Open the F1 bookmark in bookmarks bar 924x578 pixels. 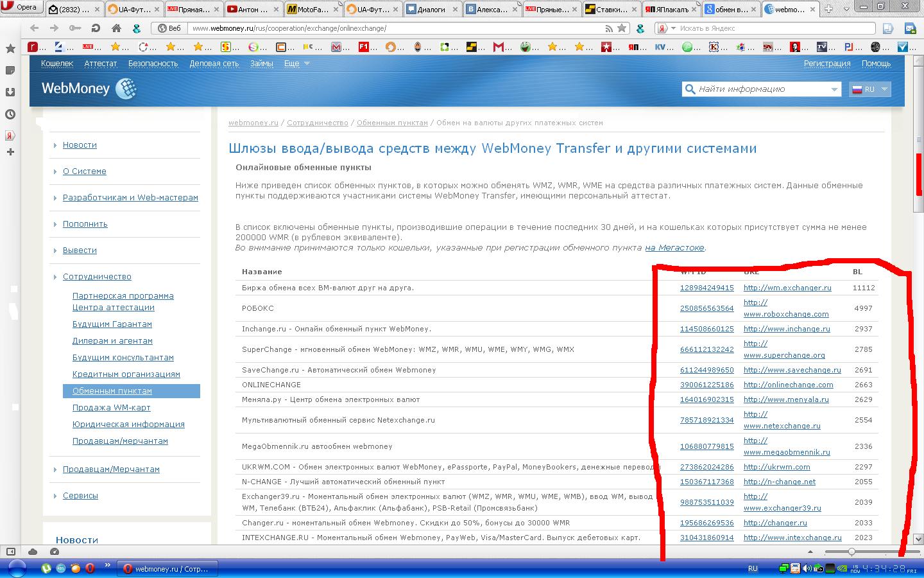point(364,47)
